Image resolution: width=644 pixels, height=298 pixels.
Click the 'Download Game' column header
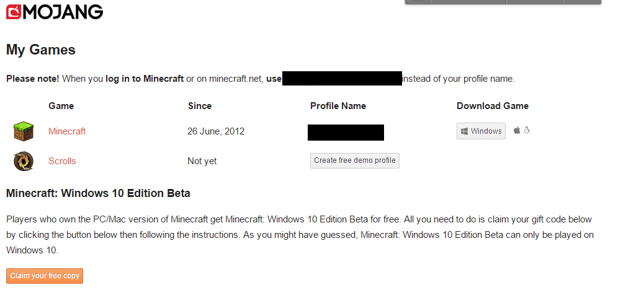click(493, 106)
